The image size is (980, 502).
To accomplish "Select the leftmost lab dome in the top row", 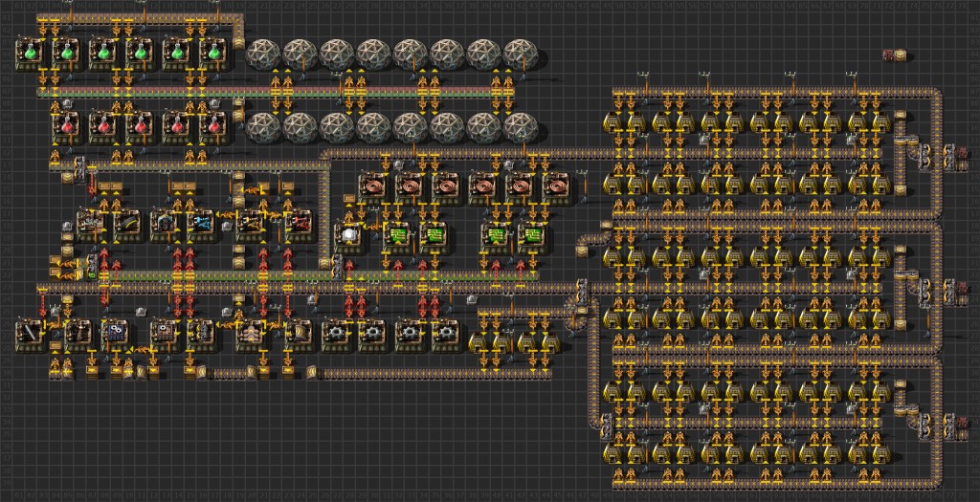I will coord(263,55).
